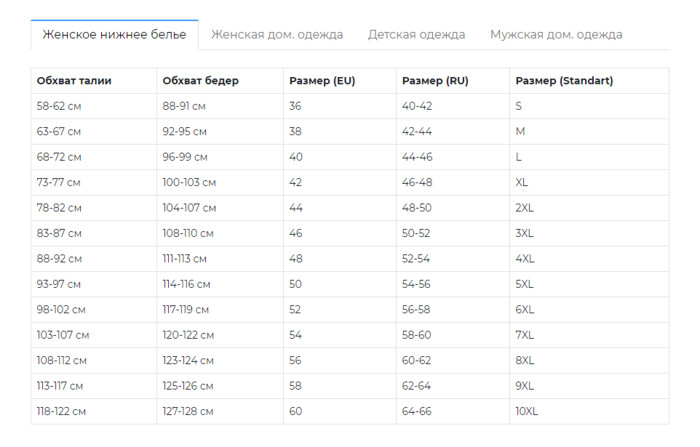
Task: Open the Женское нижнее белье tab
Action: tap(114, 34)
